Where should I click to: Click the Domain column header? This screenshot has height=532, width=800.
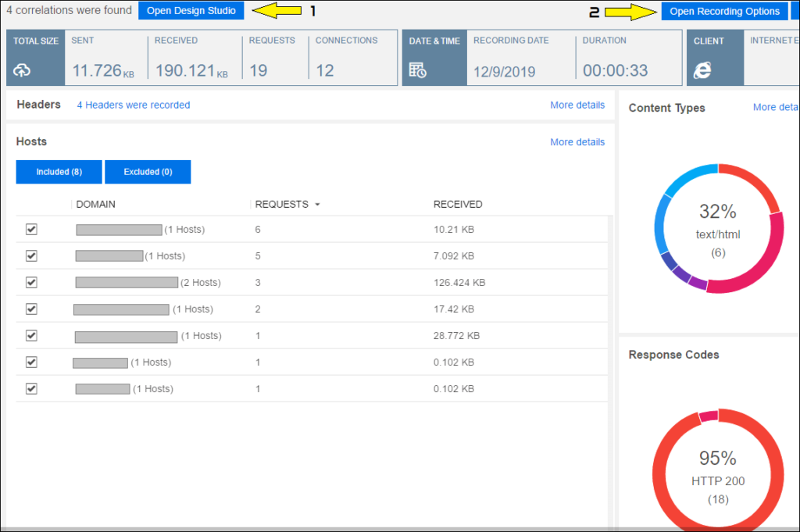point(95,205)
